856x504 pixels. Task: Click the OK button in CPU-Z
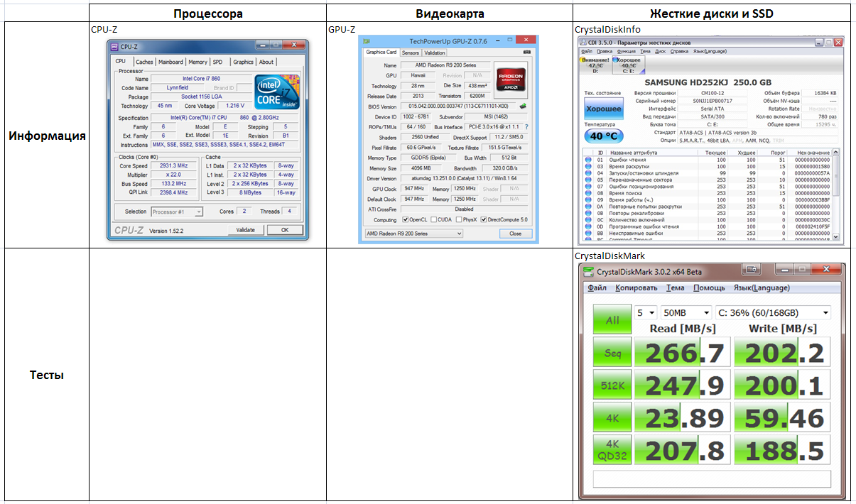[x=284, y=230]
